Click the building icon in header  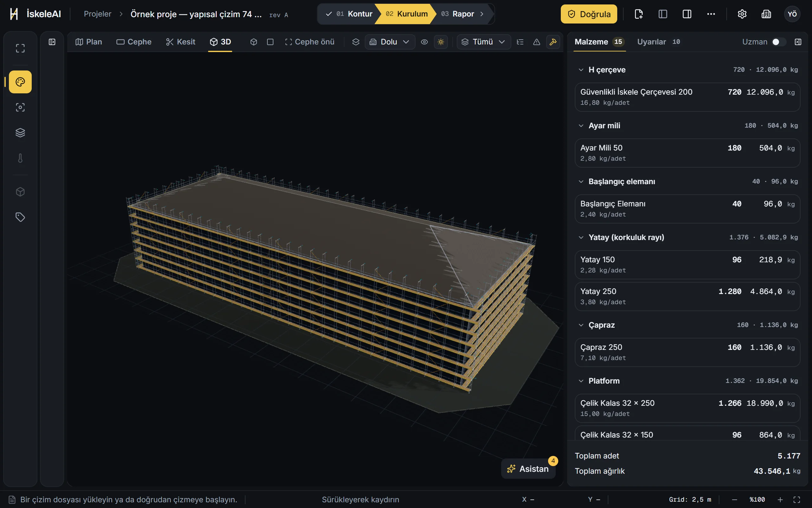click(x=766, y=14)
